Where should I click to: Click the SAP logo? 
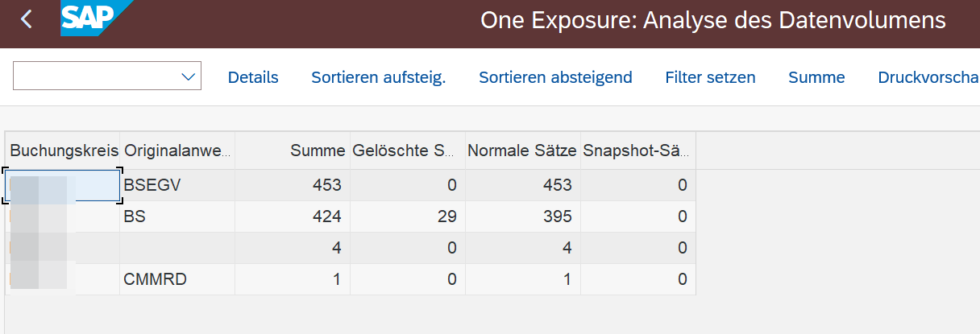pyautogui.click(x=87, y=19)
